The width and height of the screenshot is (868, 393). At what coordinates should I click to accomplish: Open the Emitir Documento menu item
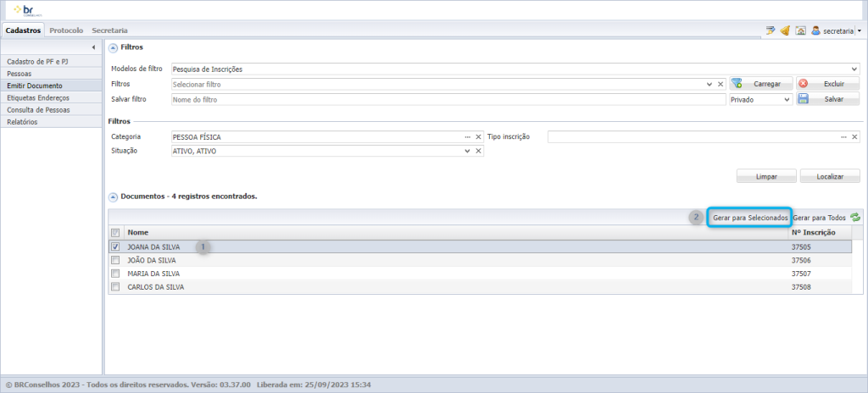coord(51,86)
